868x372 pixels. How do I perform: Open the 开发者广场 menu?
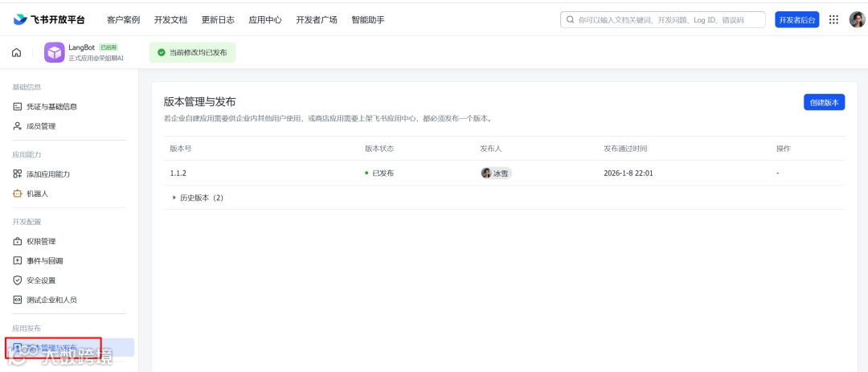(x=317, y=20)
